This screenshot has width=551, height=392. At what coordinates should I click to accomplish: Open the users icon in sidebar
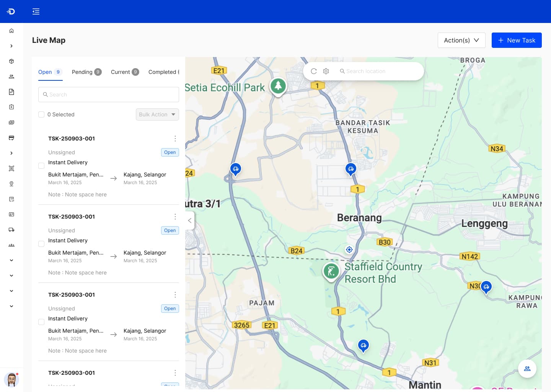click(11, 77)
